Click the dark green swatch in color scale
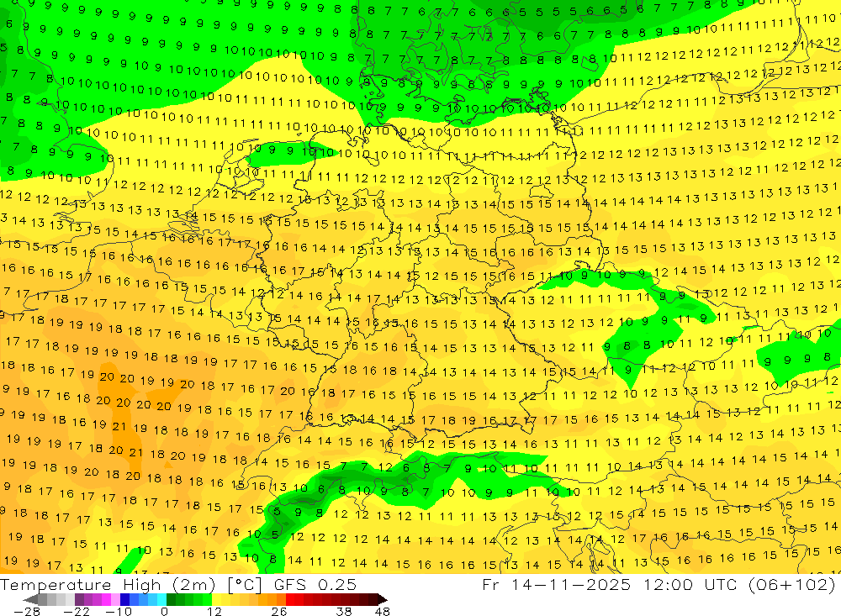841x616 pixels. pos(171,599)
